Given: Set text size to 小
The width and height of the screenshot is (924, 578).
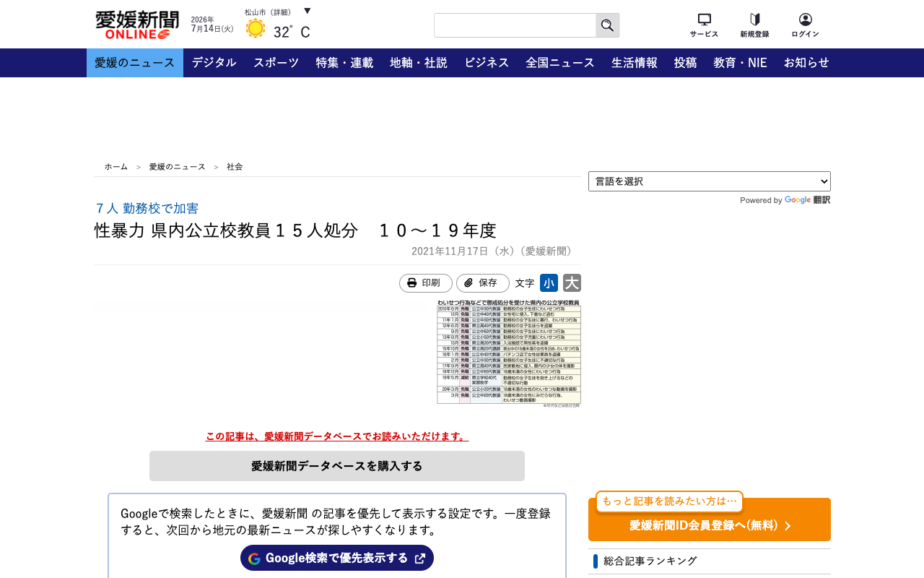Looking at the screenshot, I should click(549, 283).
